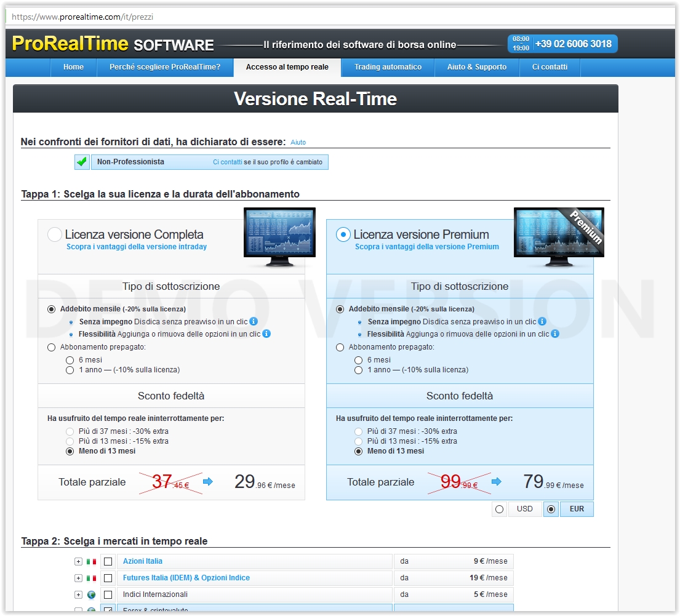Click the 9 €/mese price cell
Image resolution: width=680 pixels, height=616 pixels.
click(x=453, y=561)
